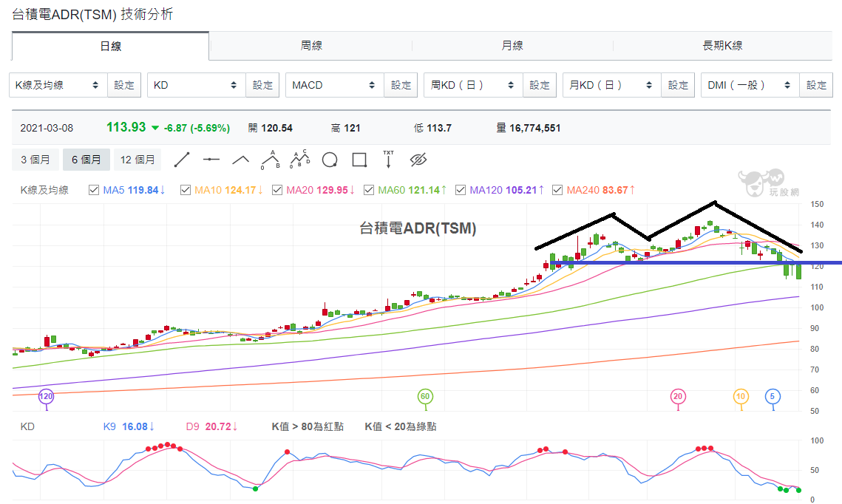Click the volume 16,774,551 value
This screenshot has height=504, width=842.
click(534, 128)
